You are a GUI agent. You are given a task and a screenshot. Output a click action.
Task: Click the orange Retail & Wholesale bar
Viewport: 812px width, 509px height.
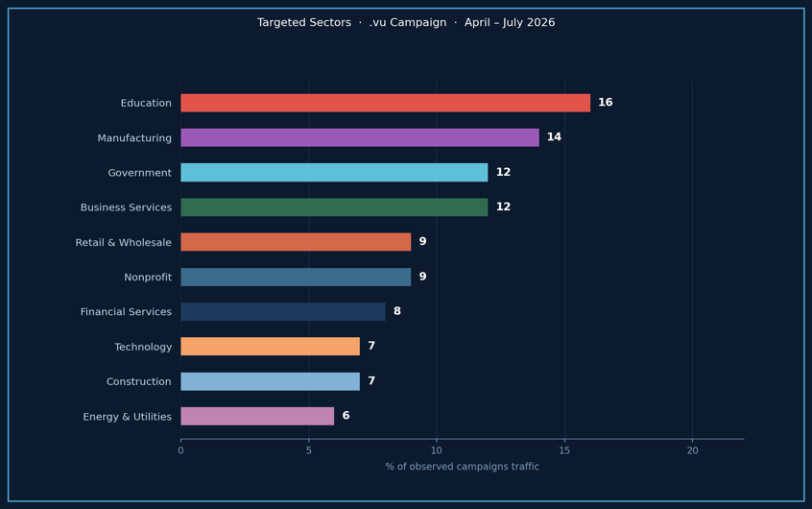tap(296, 242)
